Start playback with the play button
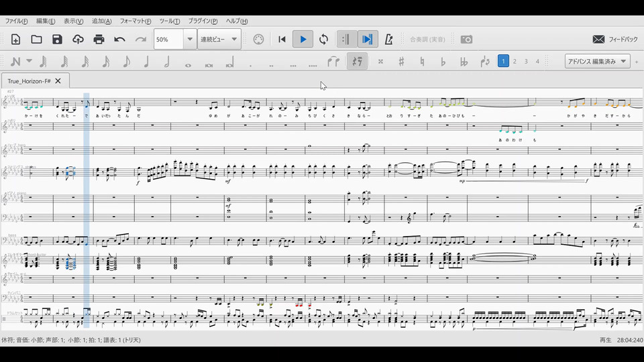Image resolution: width=644 pixels, height=362 pixels. (x=303, y=40)
